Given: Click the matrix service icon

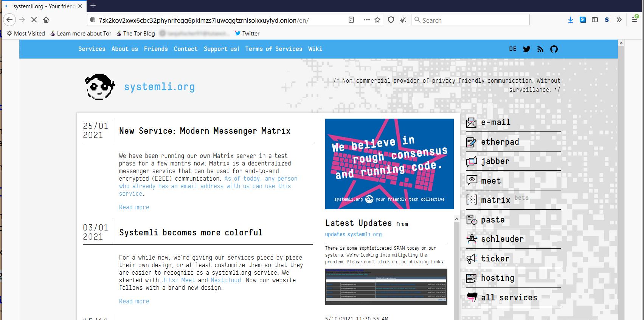Looking at the screenshot, I should tap(471, 200).
